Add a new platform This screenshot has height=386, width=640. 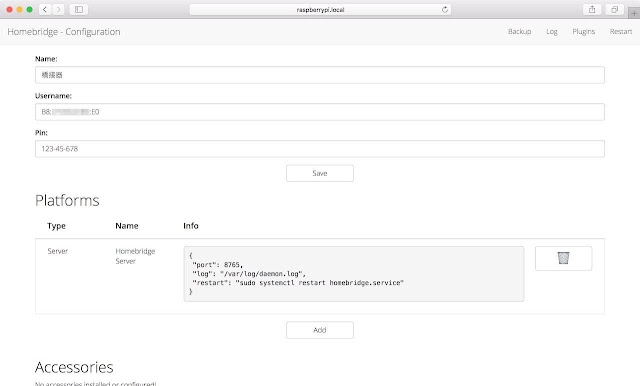tap(320, 330)
